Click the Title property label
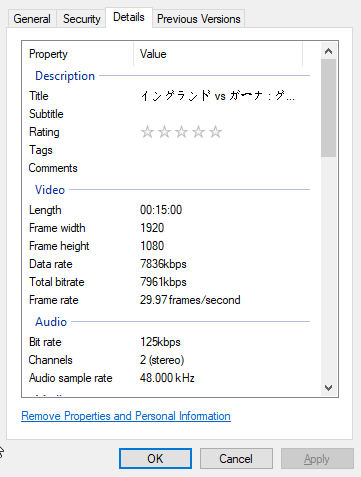 pyautogui.click(x=39, y=96)
